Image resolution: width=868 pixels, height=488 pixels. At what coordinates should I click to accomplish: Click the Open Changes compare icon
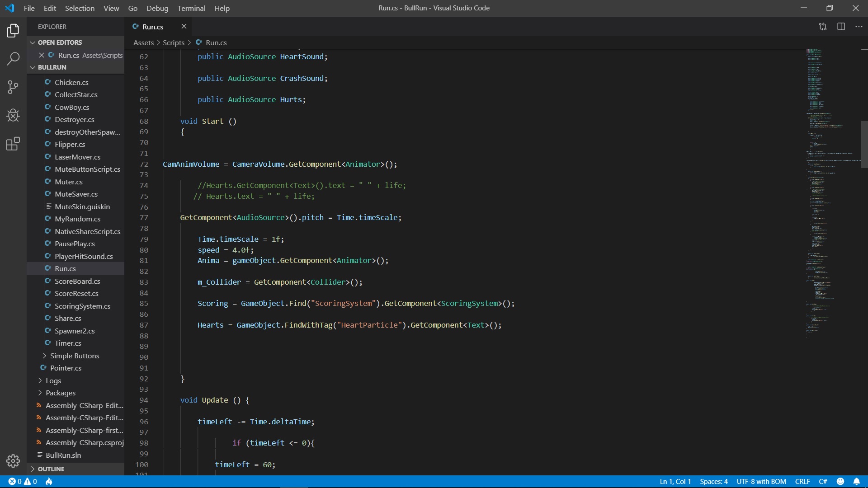tap(823, 27)
